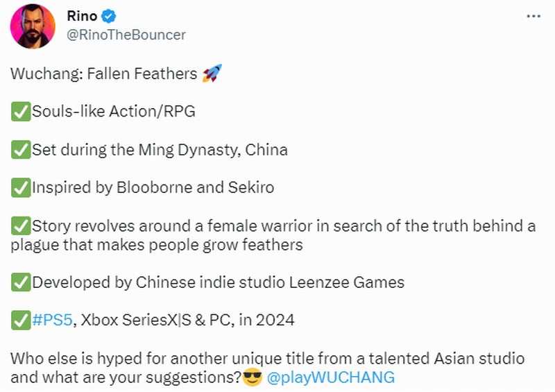Click the blue verified badge beside Rino
Image resolution: width=555 pixels, height=392 pixels.
coord(109,17)
